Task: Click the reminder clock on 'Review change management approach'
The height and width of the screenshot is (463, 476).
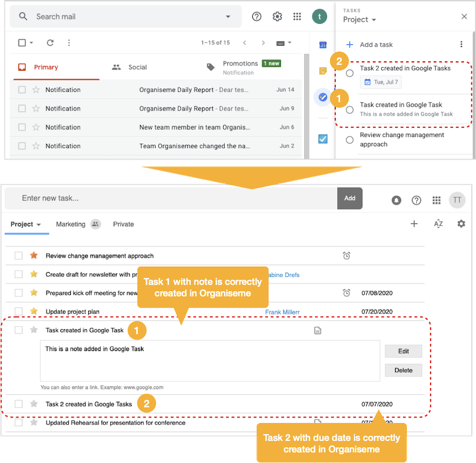Action: 346,255
